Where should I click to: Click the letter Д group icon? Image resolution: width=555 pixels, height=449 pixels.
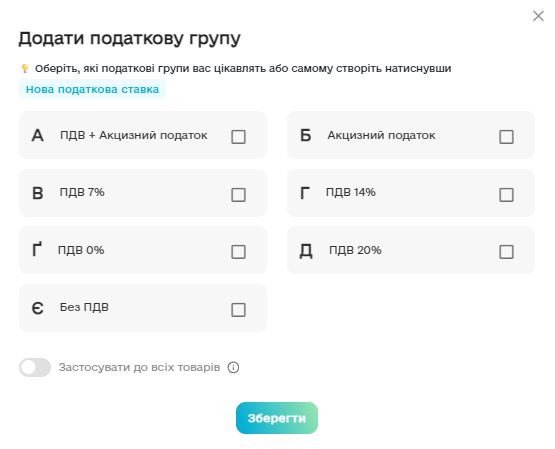point(306,251)
